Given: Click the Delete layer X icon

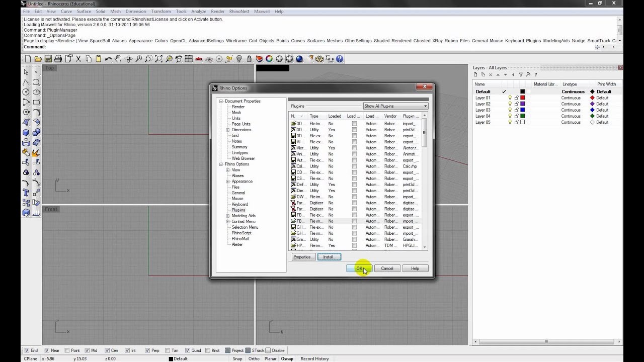Looking at the screenshot, I should 491,74.
